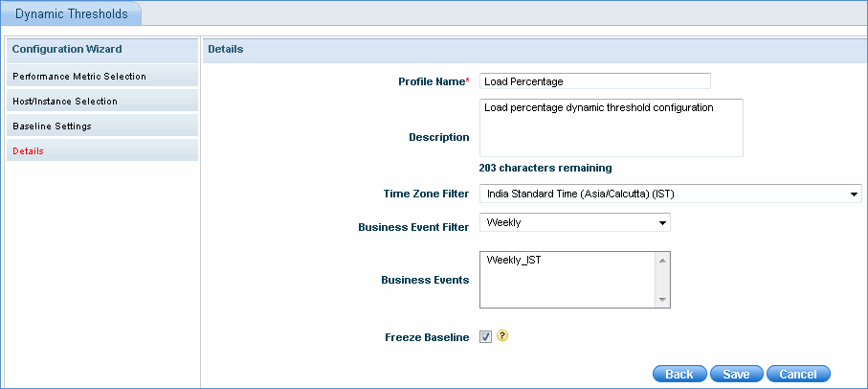Screen dimensions: 868x389
Task: Click the help icon beside Freeze Baseline
Action: (501, 336)
